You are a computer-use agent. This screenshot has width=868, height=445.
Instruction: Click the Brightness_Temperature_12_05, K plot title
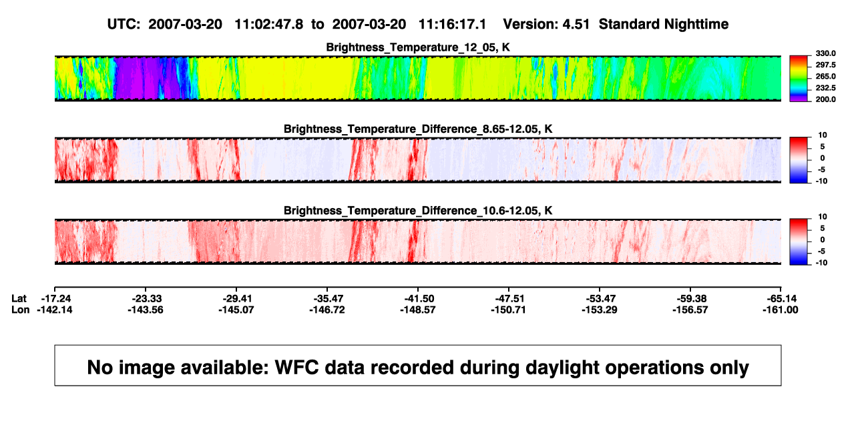pos(418,47)
